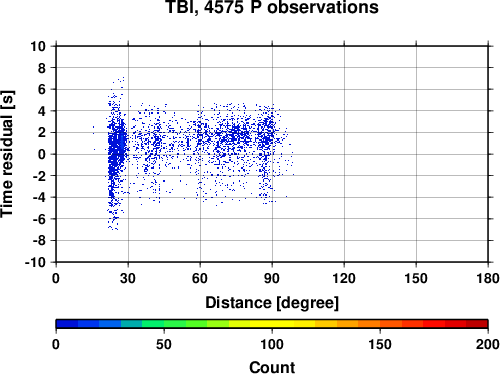Image resolution: width=500 pixels, height=374 pixels.
Task: Click the colorbar tick label 100
Action: [x=272, y=344]
